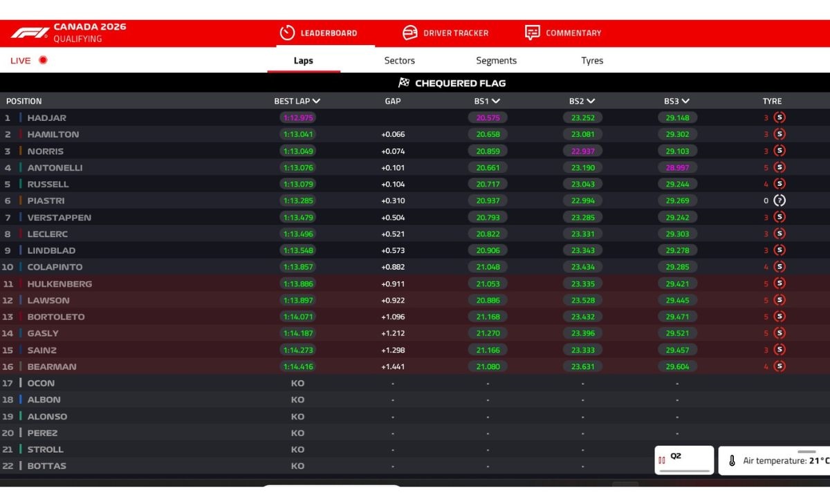Click the KO status for Perez
This screenshot has height=504, width=830.
pos(298,433)
